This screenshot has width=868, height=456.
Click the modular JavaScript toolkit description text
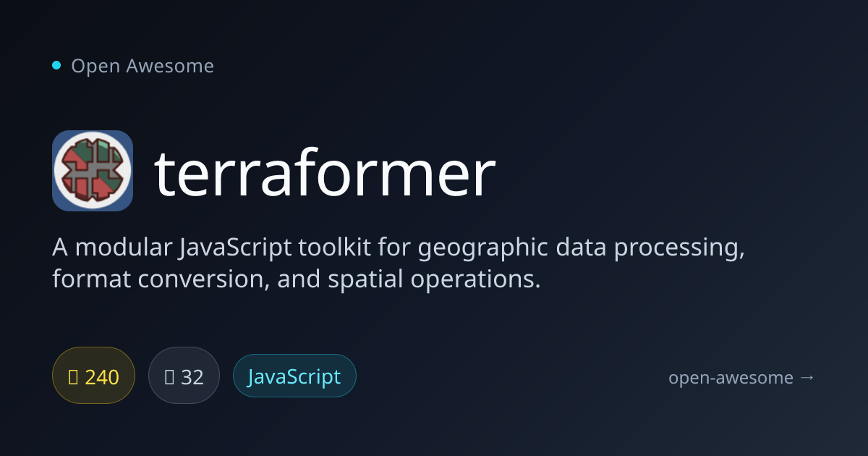[x=399, y=263]
